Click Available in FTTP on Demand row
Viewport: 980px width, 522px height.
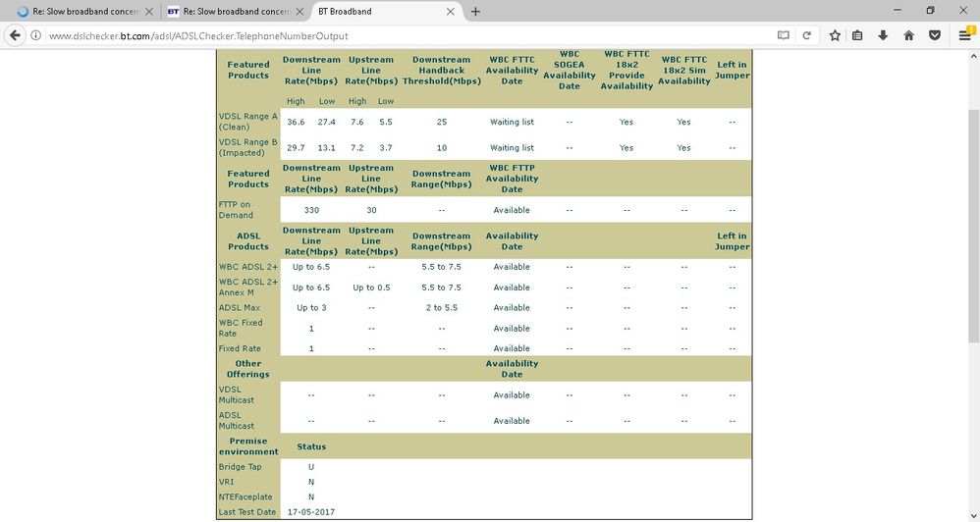point(512,210)
